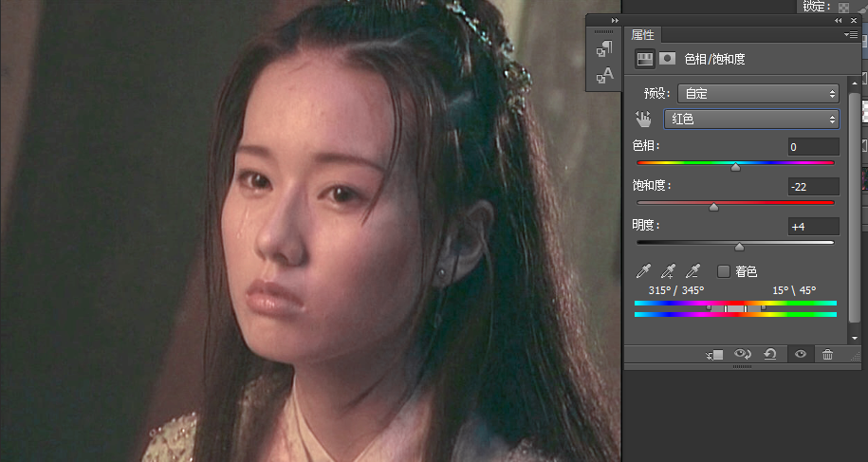Select the plain eyedropper tool
This screenshot has height=462, width=868.
point(643,271)
